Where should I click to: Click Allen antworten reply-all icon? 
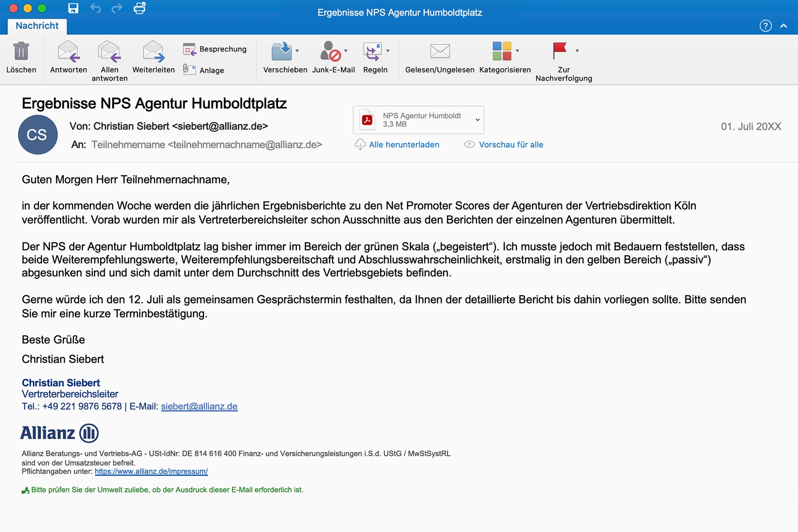tap(110, 52)
